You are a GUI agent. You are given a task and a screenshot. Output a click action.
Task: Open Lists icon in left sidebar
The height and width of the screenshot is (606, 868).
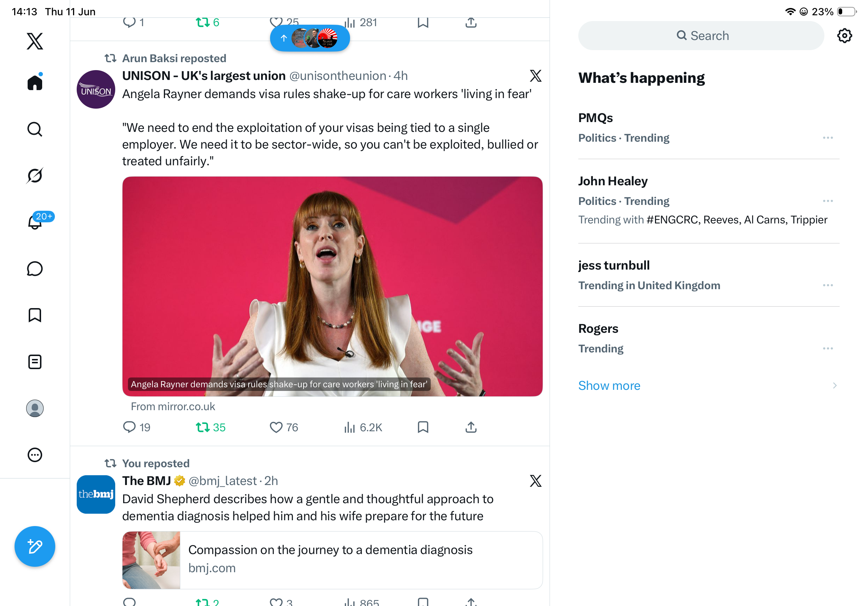pos(35,362)
